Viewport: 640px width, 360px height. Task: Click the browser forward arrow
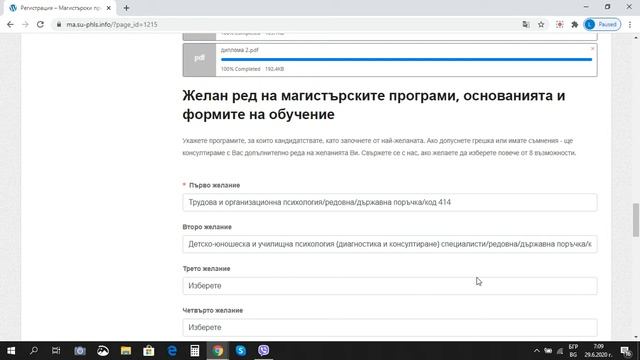25,24
